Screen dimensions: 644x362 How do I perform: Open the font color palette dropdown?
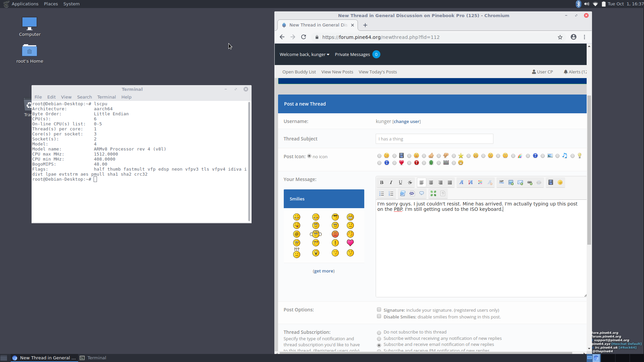(480, 182)
